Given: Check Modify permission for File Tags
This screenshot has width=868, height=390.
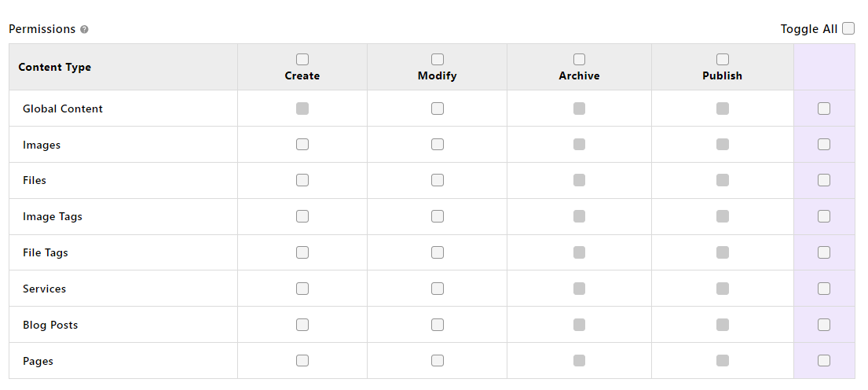Looking at the screenshot, I should point(438,252).
